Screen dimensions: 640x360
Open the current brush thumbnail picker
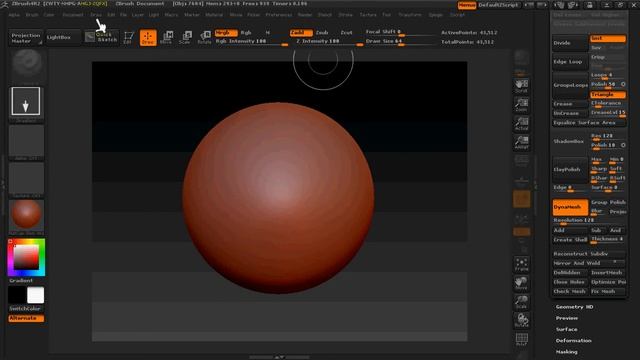click(x=26, y=65)
